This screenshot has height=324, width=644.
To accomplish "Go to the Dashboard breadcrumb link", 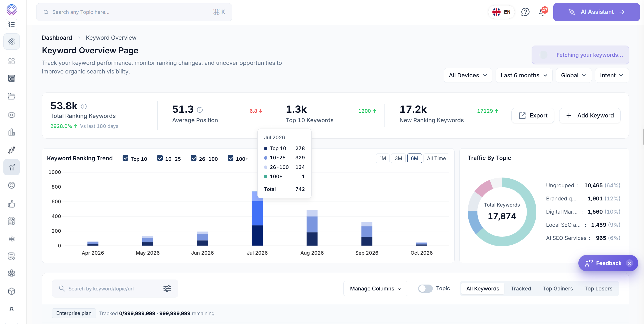I will (57, 38).
